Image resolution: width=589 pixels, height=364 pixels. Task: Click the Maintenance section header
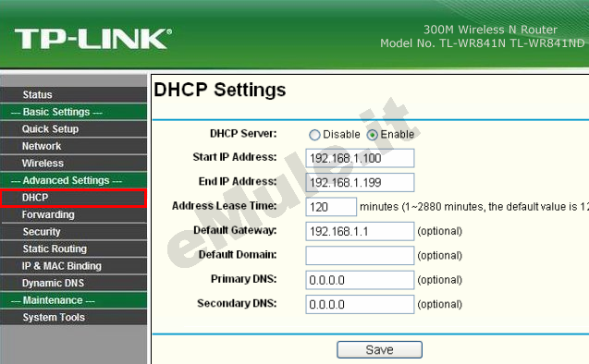tap(74, 300)
